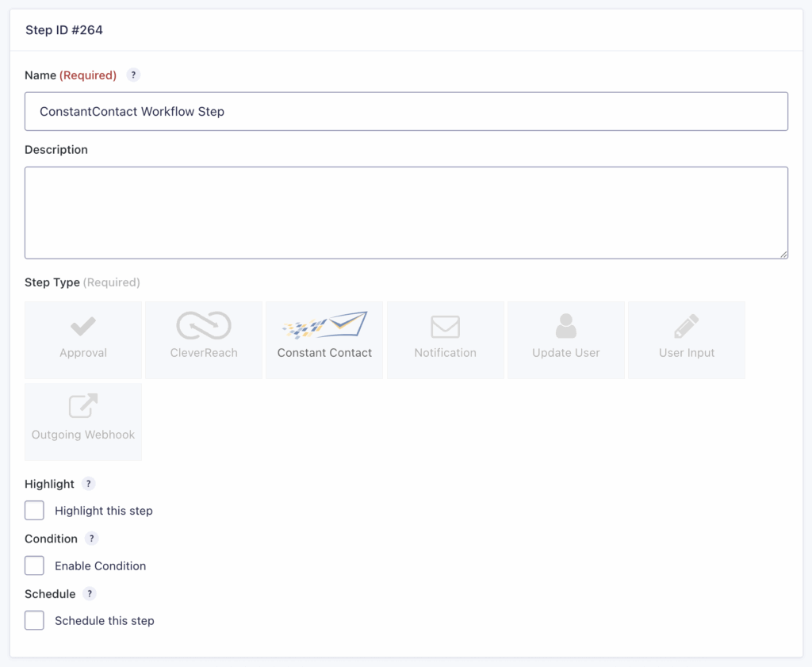The height and width of the screenshot is (667, 812).
Task: Check the Highlight this step checkbox
Action: [x=34, y=510]
